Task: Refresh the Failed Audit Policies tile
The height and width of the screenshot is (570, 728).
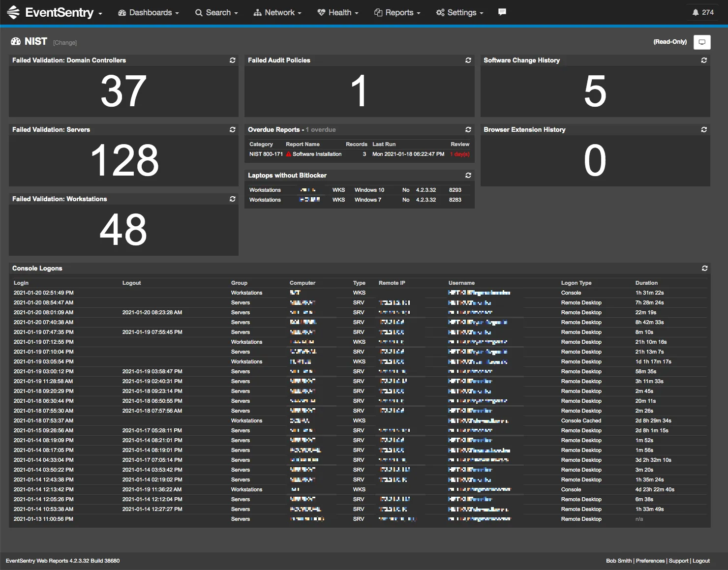Action: click(x=468, y=60)
